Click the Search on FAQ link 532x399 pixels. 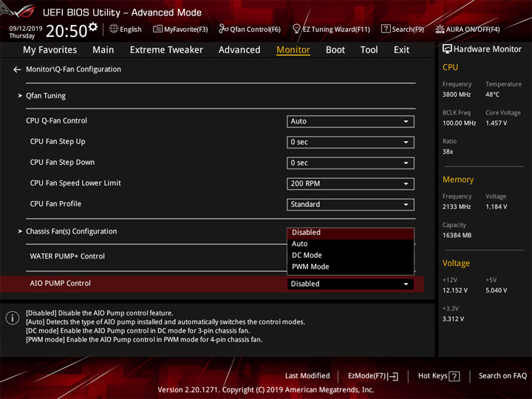tap(502, 376)
